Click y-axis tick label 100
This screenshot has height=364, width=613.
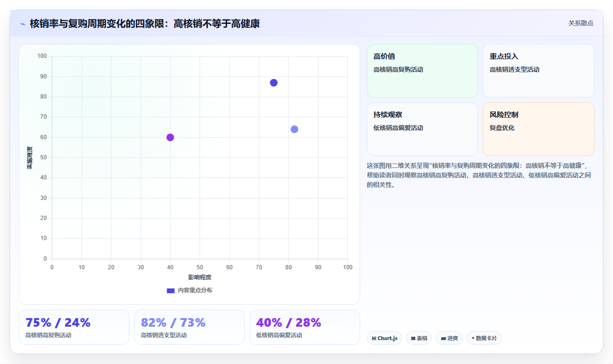click(42, 56)
